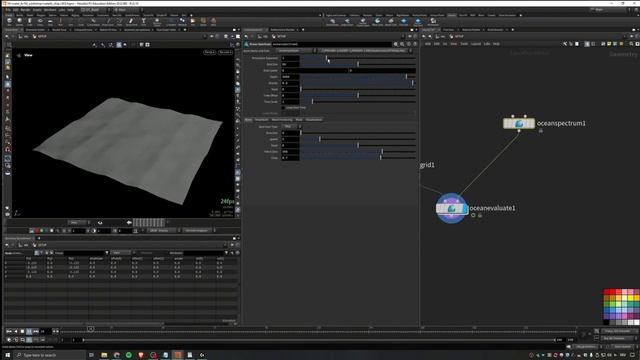640x360 pixels.
Task: Adjust the Resolution Exponent slider
Action: [358, 58]
